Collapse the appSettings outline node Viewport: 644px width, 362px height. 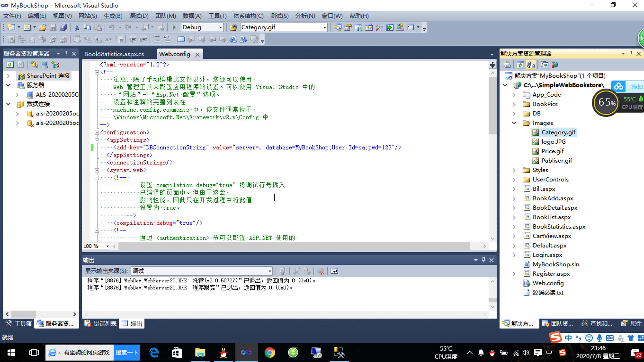coord(97,140)
